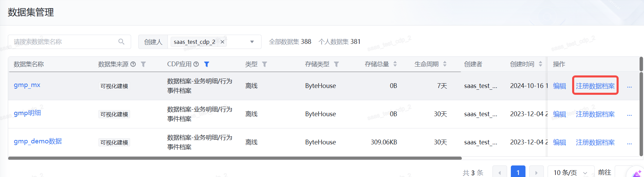Remove the saas_test_cdp_2 creator tag
This screenshot has width=644, height=177.
coord(222,42)
